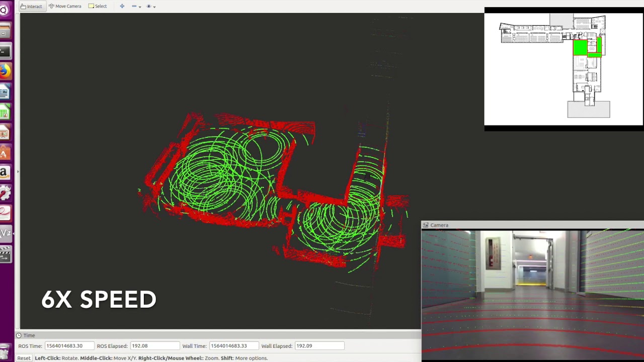644x362 pixels.
Task: Open dropdown arrow beside eye icon
Action: [x=154, y=7]
